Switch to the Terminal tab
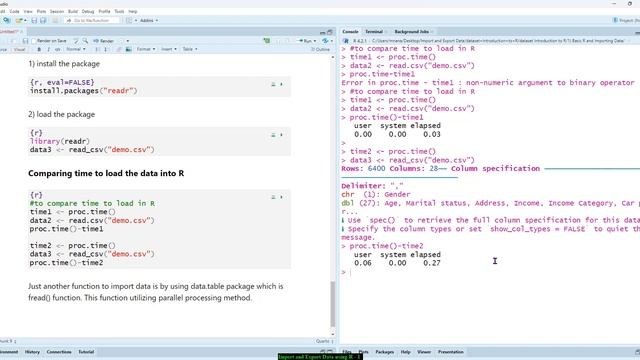The image size is (640, 360). coord(374,31)
